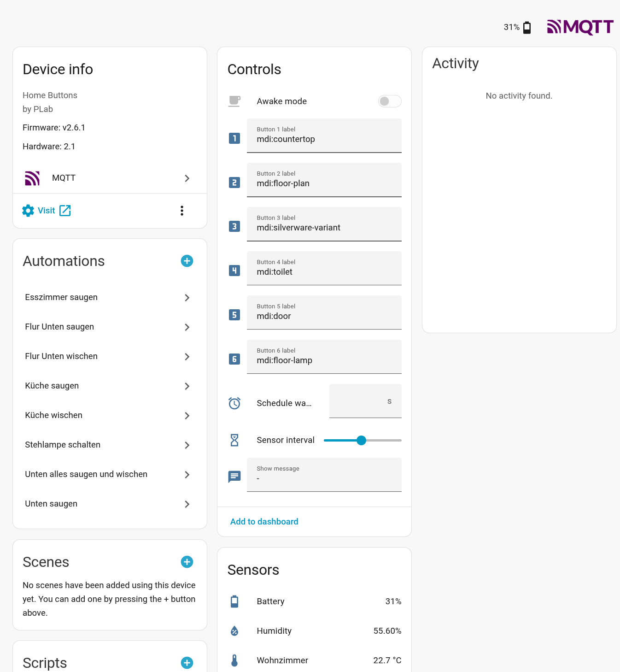The height and width of the screenshot is (672, 620).
Task: Click the numeric 2 icon for Button 2
Action: point(234,183)
